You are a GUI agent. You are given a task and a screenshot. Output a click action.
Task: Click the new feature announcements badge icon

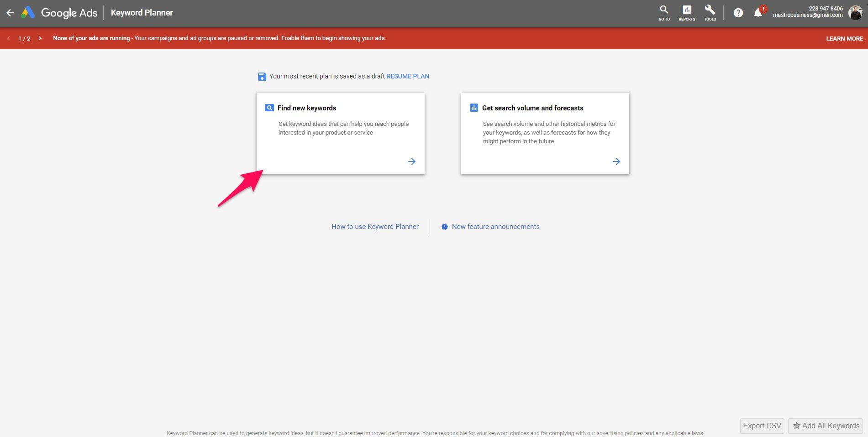coord(445,227)
